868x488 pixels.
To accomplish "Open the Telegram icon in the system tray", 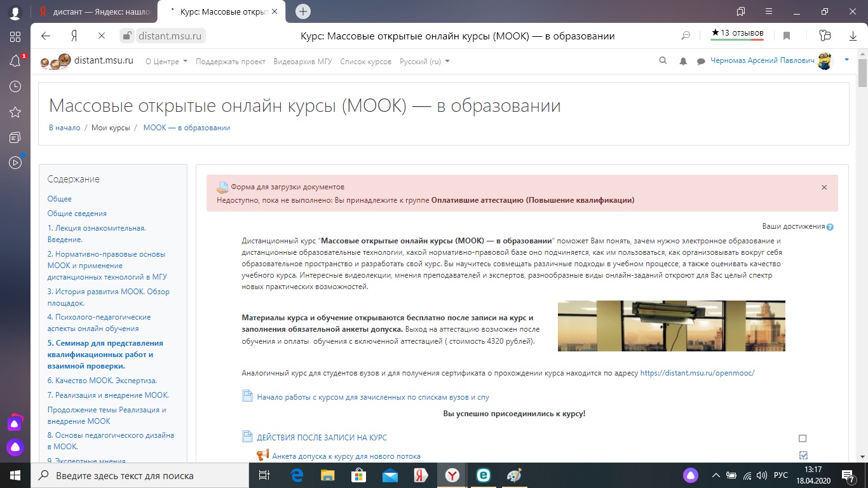I will tap(691, 475).
